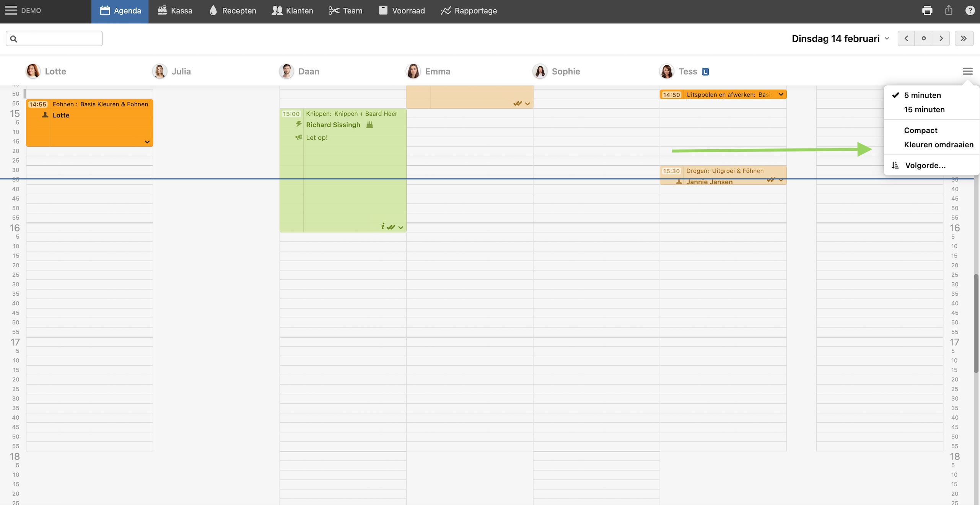This screenshot has width=980, height=505.
Task: Open the Volgorde... menu item
Action: pos(925,166)
